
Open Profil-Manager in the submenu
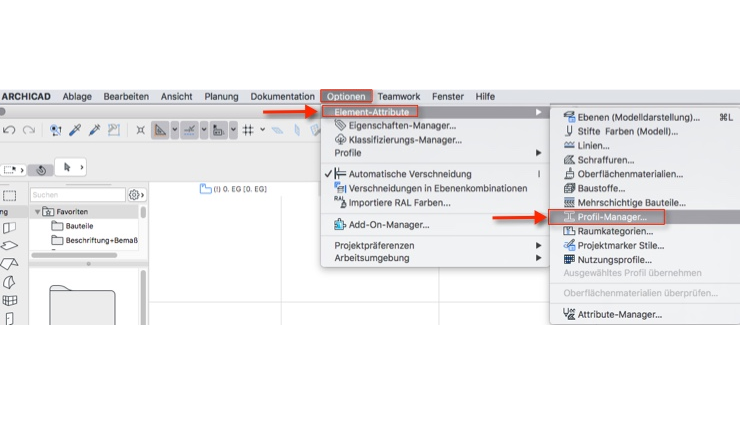645,217
